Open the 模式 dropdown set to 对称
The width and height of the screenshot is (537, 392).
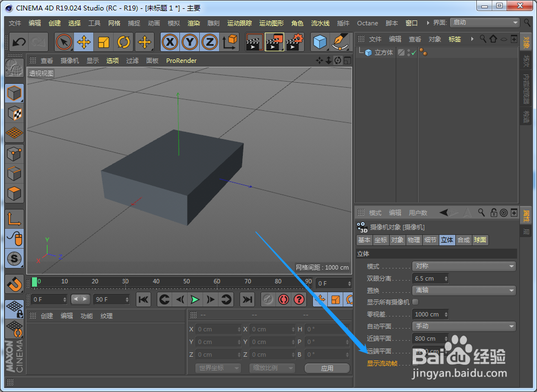464,266
